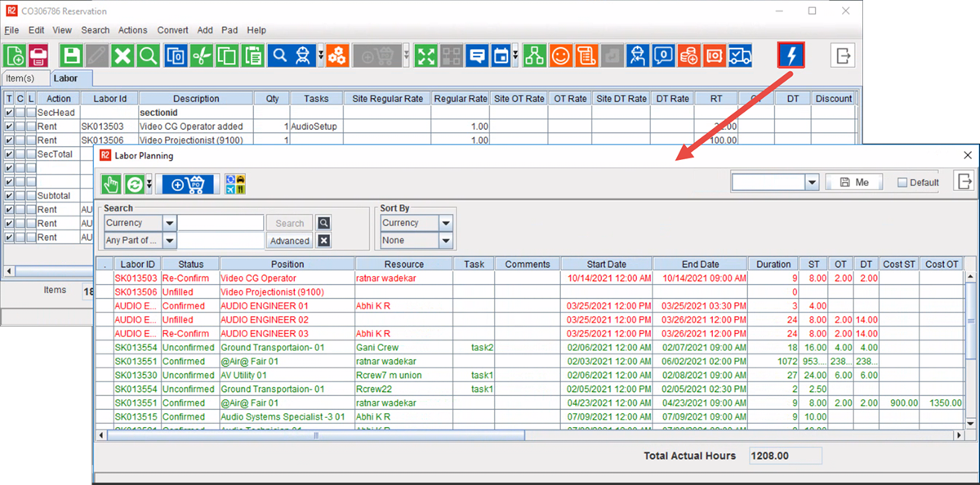This screenshot has height=485, width=980.
Task: Switch to the Item(s) tab
Action: point(20,78)
